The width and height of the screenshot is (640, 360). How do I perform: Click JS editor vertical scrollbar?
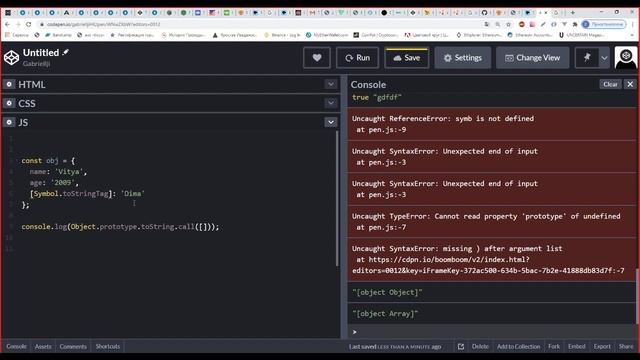(x=337, y=198)
